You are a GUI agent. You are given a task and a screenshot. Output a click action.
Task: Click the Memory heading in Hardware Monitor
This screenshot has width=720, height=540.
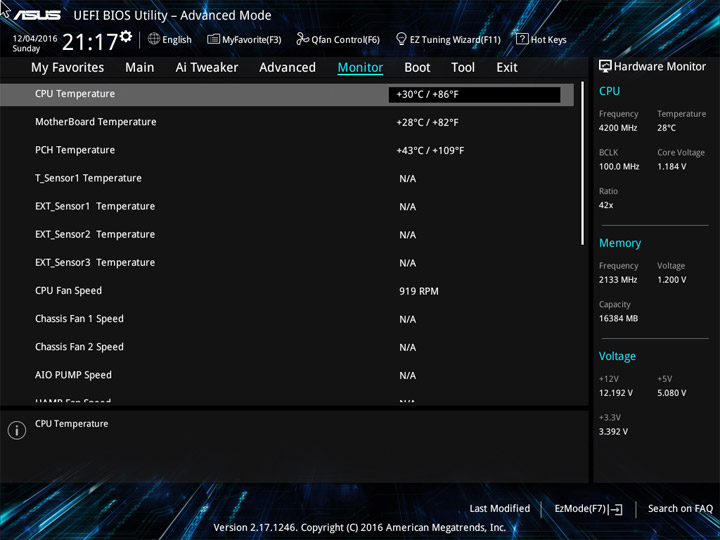coord(620,243)
